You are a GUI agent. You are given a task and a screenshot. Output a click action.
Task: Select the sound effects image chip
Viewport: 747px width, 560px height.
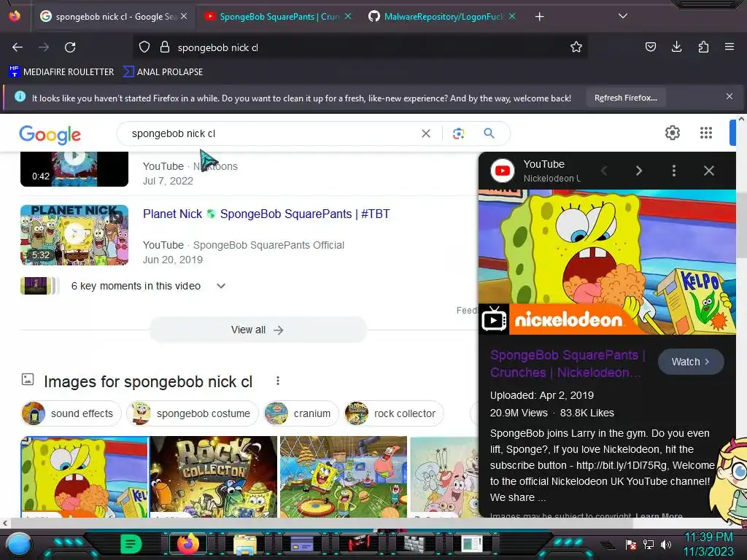click(x=71, y=413)
